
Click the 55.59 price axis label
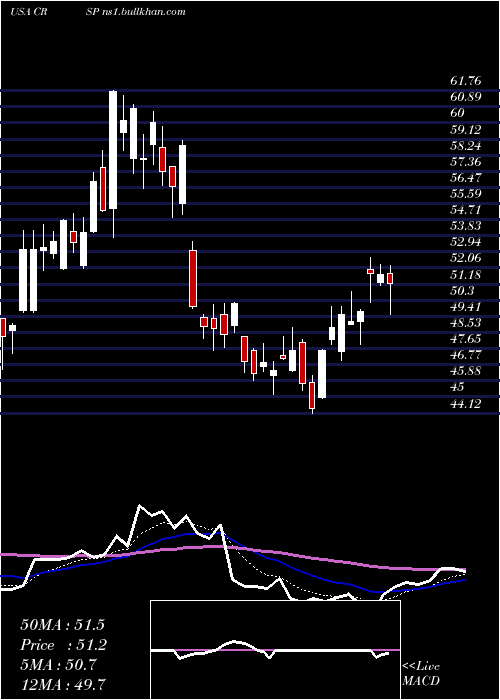(466, 194)
